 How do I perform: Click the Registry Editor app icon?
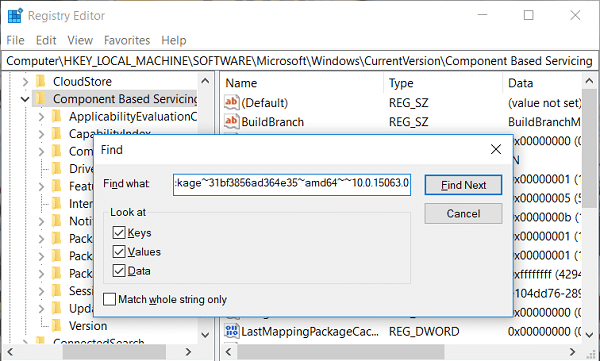15,16
